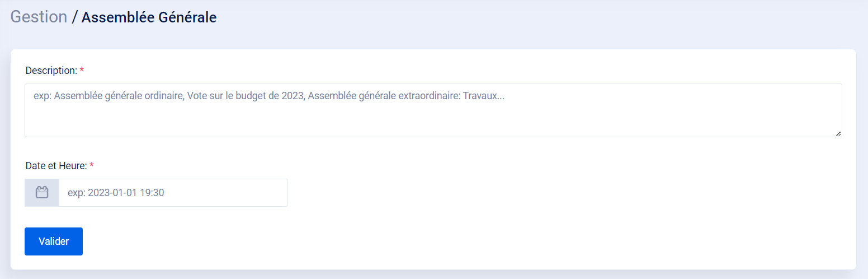868x279 pixels.
Task: Click the slash separator in the breadcrumb
Action: click(x=74, y=17)
